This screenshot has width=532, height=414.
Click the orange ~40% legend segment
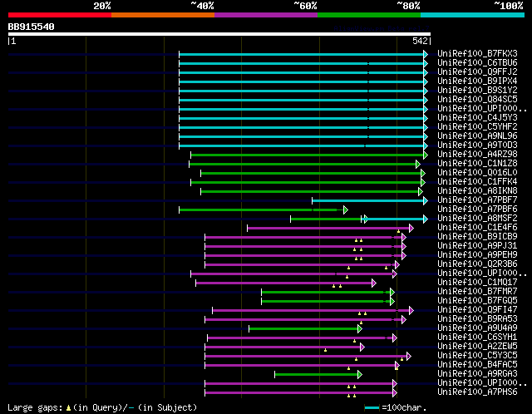click(163, 15)
